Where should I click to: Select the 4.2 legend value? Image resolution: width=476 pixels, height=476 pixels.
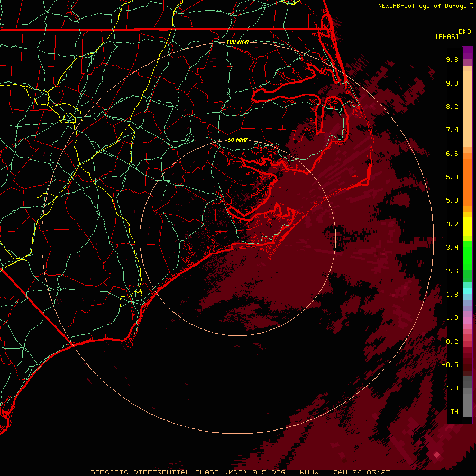click(x=452, y=224)
